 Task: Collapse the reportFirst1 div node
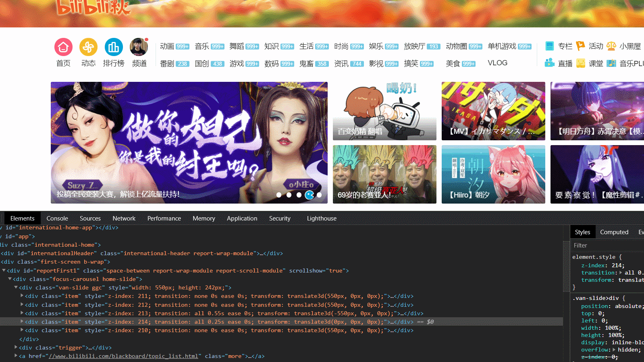pos(4,270)
